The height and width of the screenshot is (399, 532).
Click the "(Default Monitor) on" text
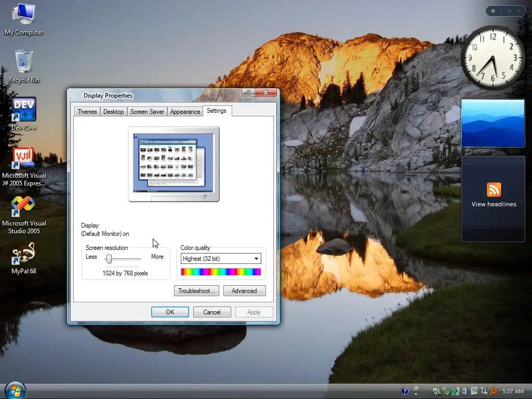pos(105,234)
